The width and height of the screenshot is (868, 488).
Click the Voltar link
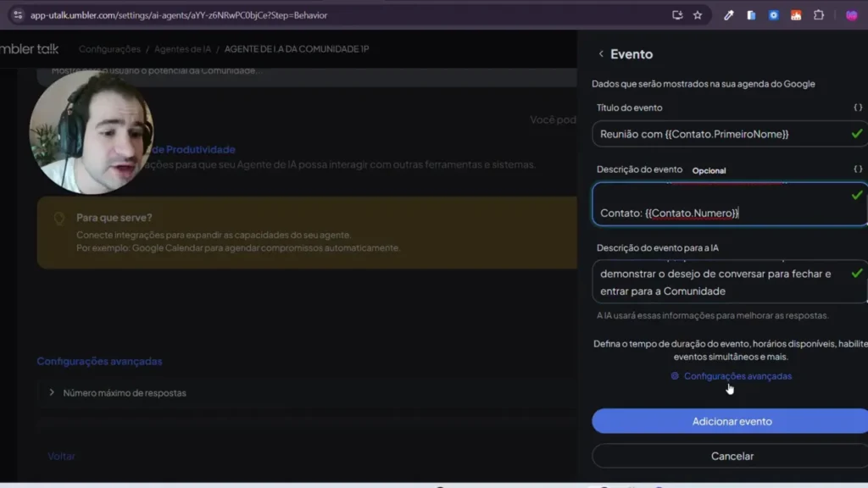pyautogui.click(x=61, y=456)
